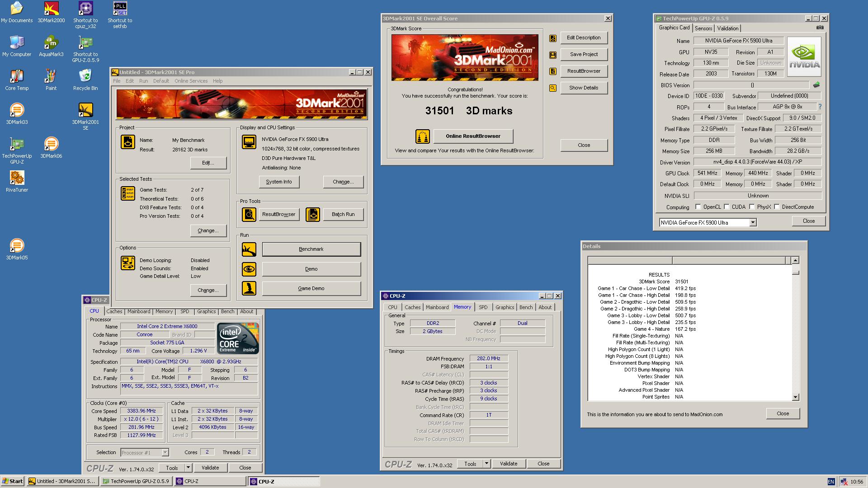Click the Change button under Selected Tests
The width and height of the screenshot is (868, 488).
[x=208, y=230]
